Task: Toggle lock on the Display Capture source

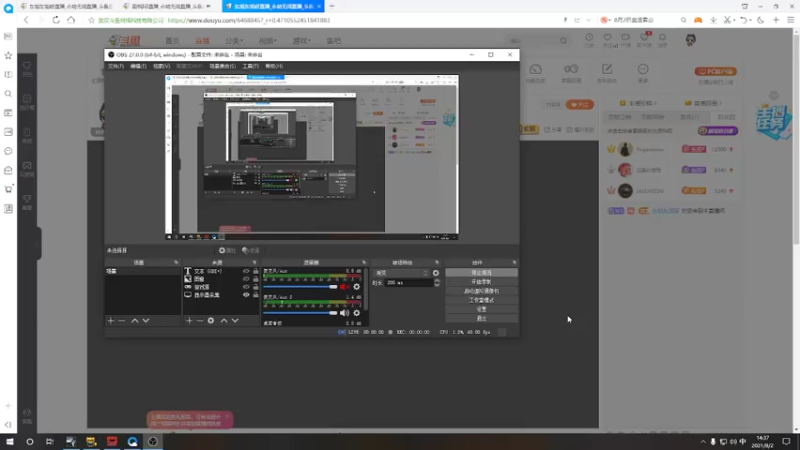Action: click(x=256, y=295)
